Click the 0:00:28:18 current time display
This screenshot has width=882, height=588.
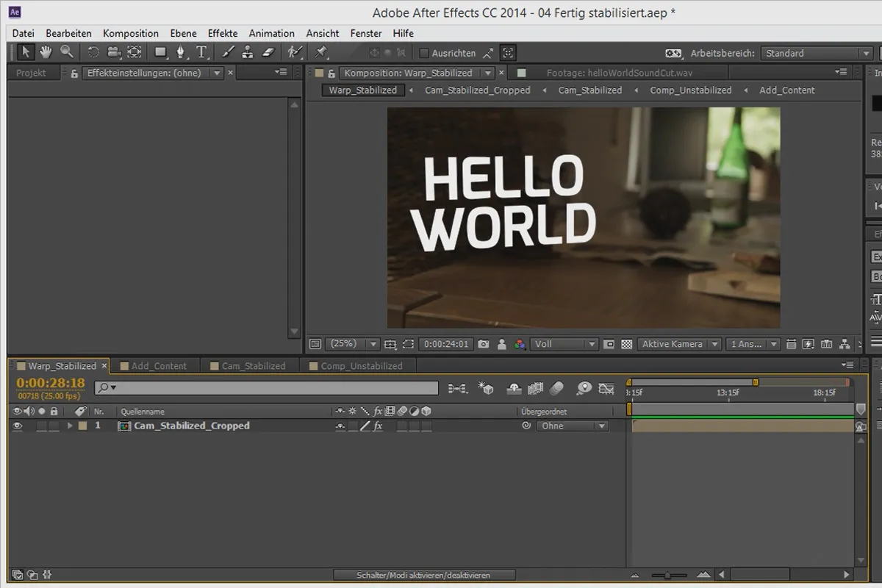click(x=51, y=383)
